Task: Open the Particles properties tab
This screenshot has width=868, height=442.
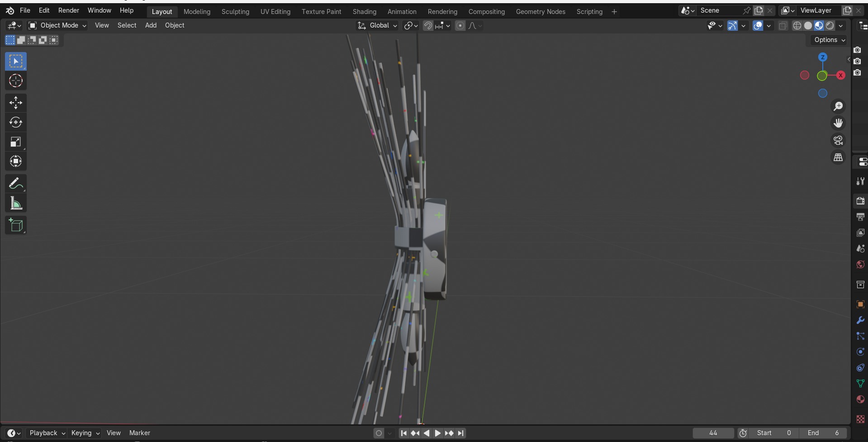Action: pyautogui.click(x=860, y=336)
